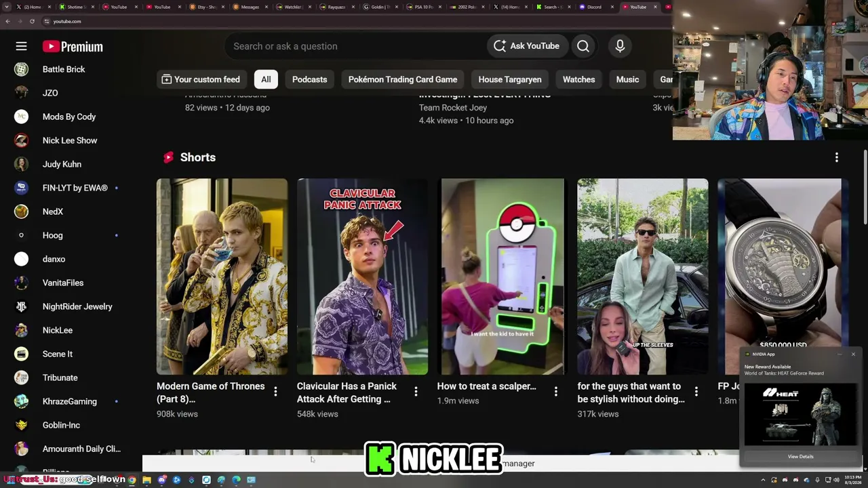868x488 pixels.
Task: Open NVIDIA notification more options dots
Action: coord(840,354)
